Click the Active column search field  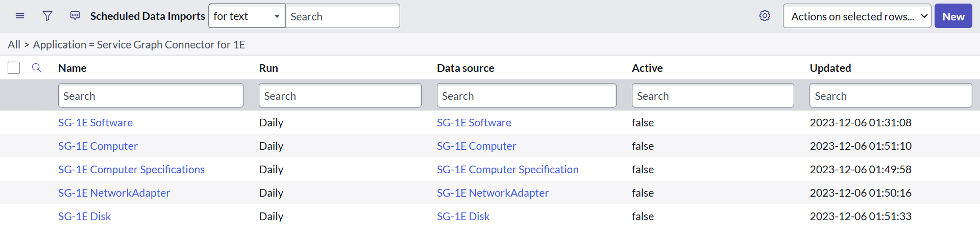(x=713, y=96)
